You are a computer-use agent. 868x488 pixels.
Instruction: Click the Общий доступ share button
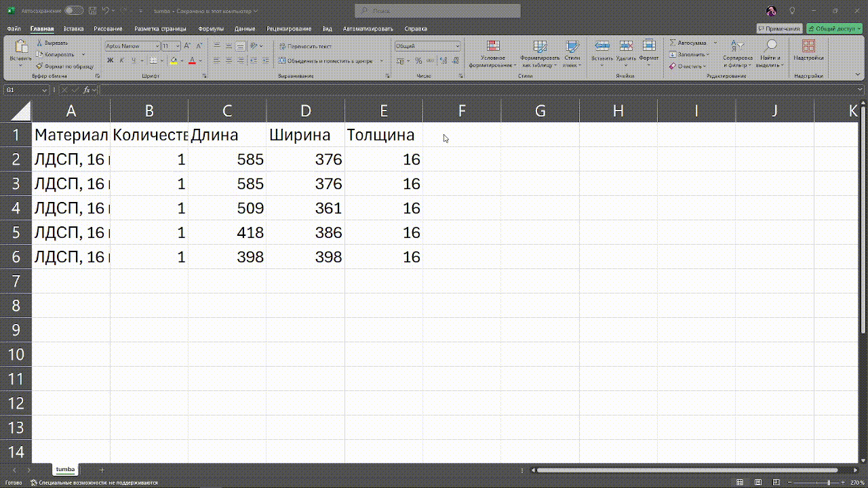click(833, 28)
